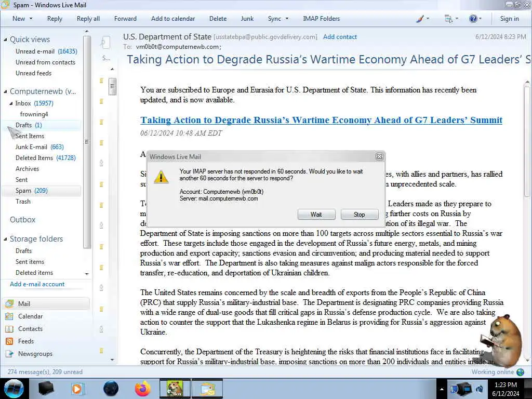Click the Stop button in the dialog
This screenshot has width=532, height=399.
click(360, 215)
